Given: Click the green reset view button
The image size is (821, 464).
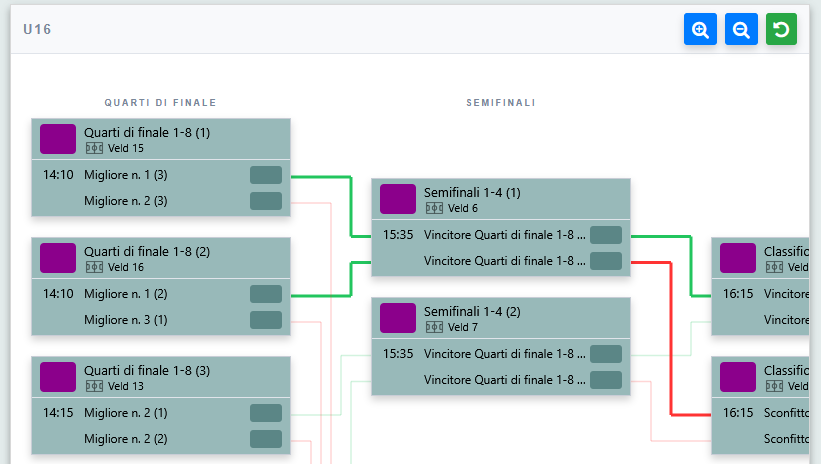Looking at the screenshot, I should point(781,29).
